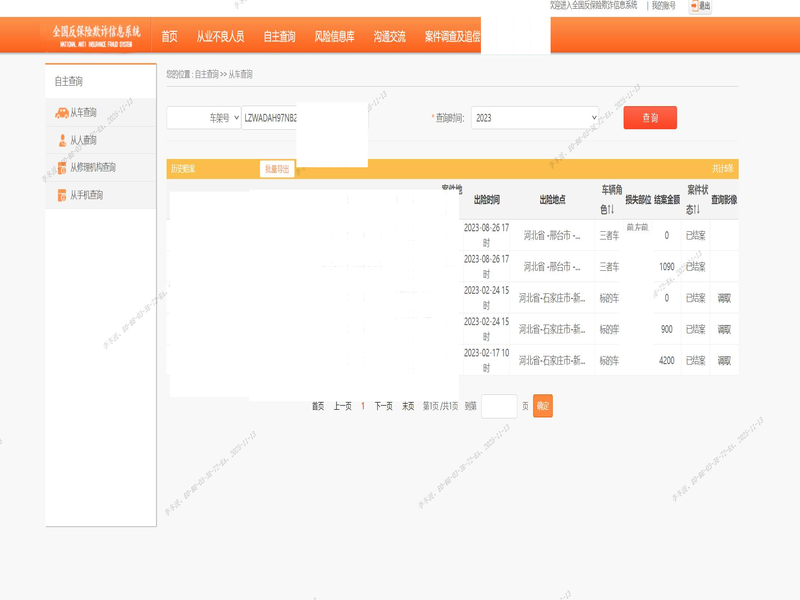800x600 pixels.
Task: Click the 查询影像 column header
Action: point(724,199)
